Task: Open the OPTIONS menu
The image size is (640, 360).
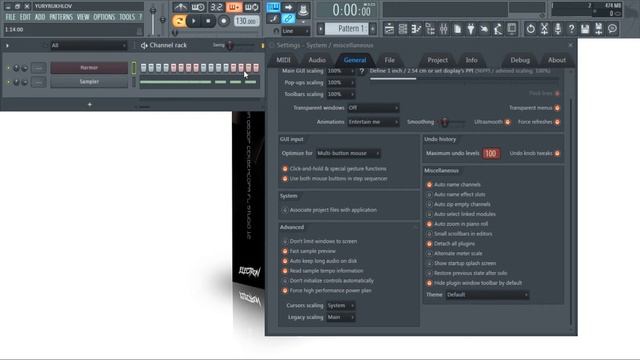Action: [104, 17]
